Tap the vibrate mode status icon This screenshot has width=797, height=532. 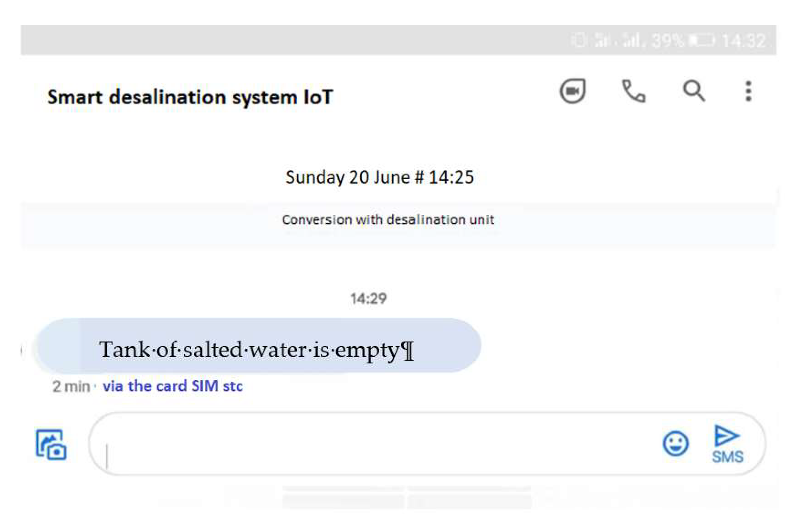point(579,41)
